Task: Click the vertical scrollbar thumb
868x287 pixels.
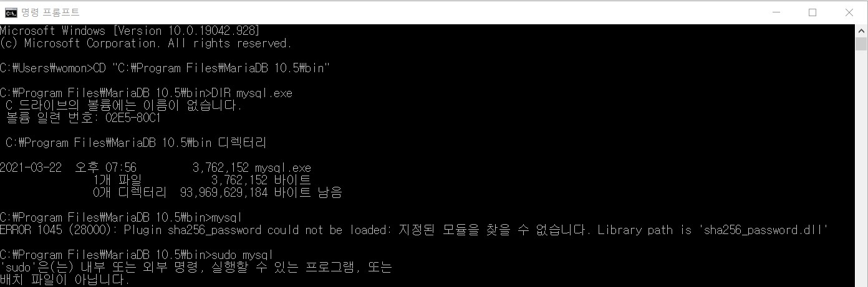Action: 861,44
